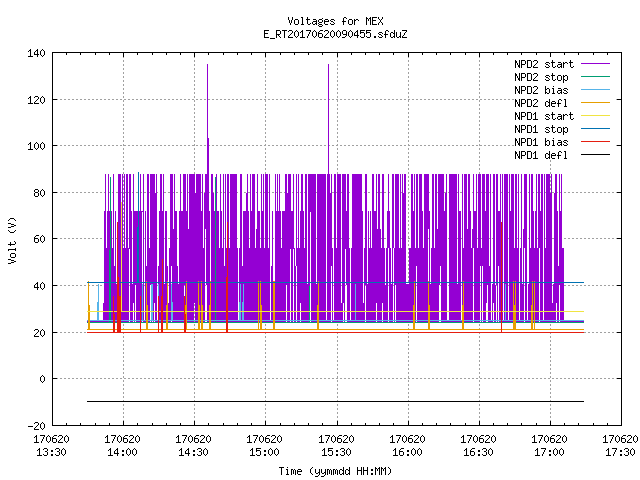This screenshot has width=640, height=480.
Task: Click the light blue NPD2 bias legend line
Action: [595, 89]
